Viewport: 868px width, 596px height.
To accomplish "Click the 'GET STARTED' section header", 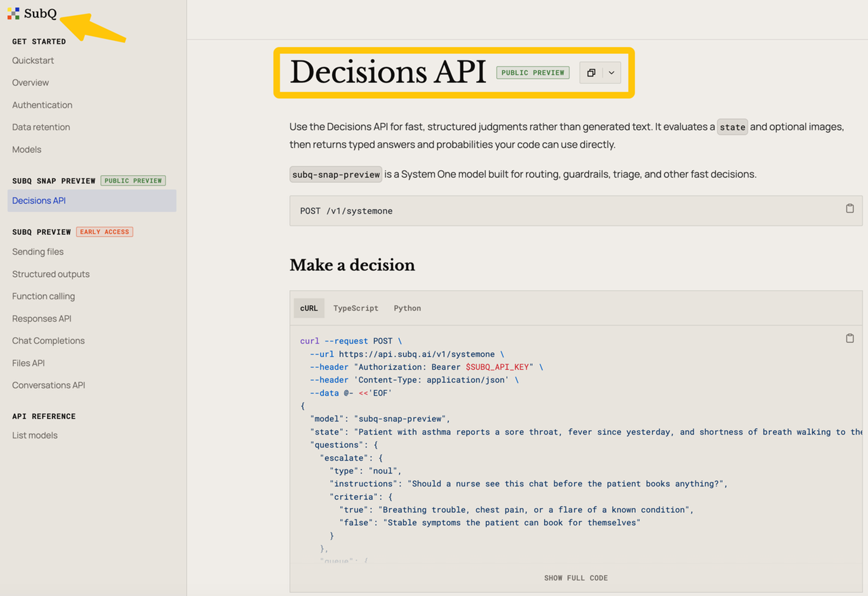I will [x=39, y=41].
